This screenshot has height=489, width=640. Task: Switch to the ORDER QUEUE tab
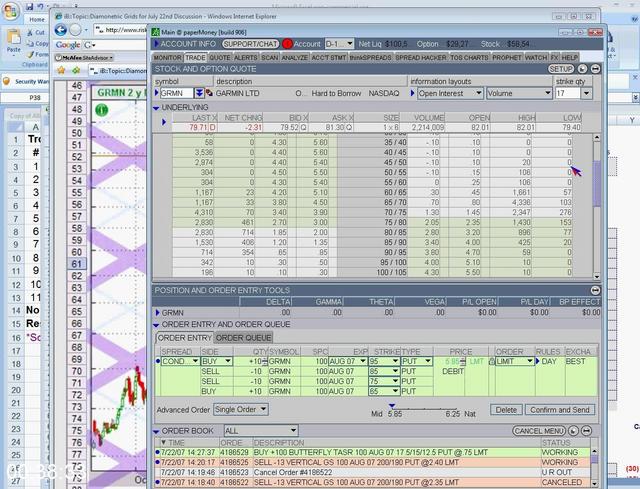point(243,338)
